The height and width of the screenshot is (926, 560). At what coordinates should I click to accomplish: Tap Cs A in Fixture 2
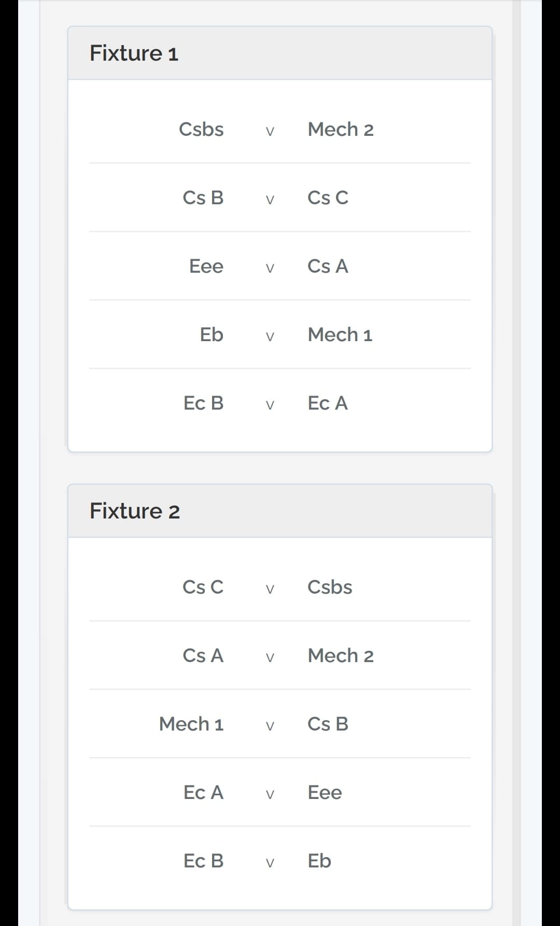203,655
